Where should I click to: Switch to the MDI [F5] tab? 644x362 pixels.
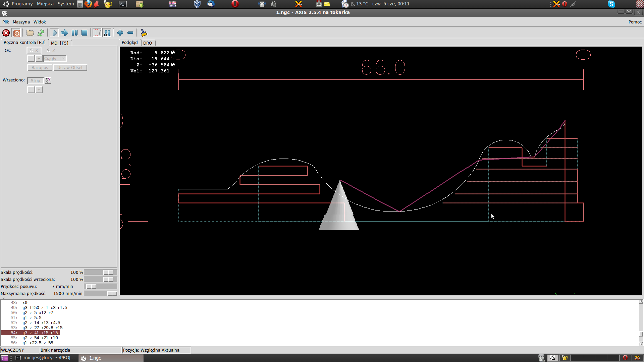pos(60,43)
